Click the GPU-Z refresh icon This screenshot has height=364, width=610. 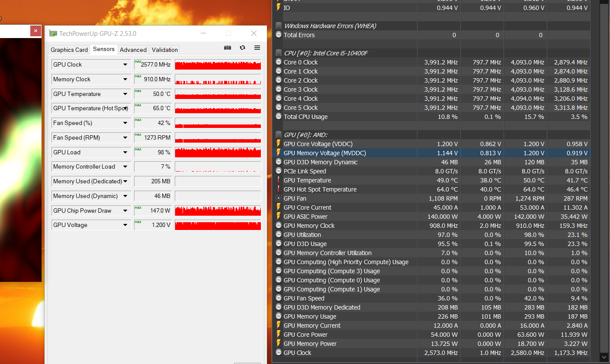[242, 48]
